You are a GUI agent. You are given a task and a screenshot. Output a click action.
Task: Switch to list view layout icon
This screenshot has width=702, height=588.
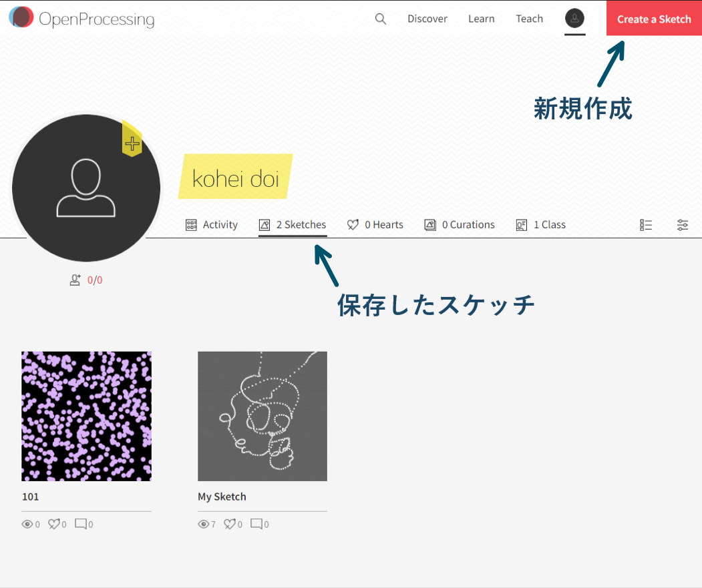[x=646, y=225]
